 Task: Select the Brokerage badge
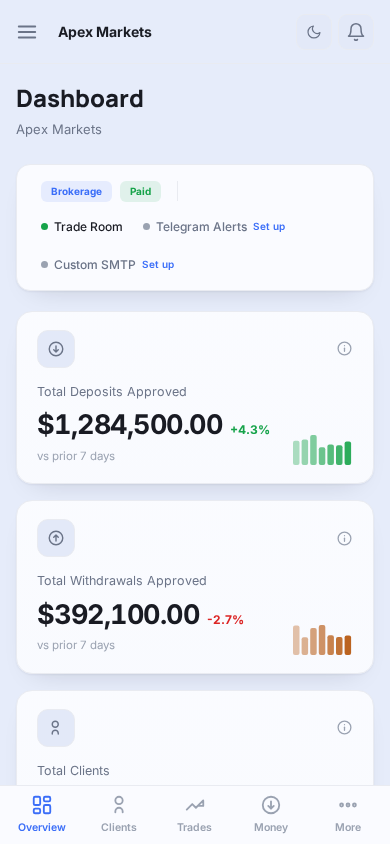point(76,192)
